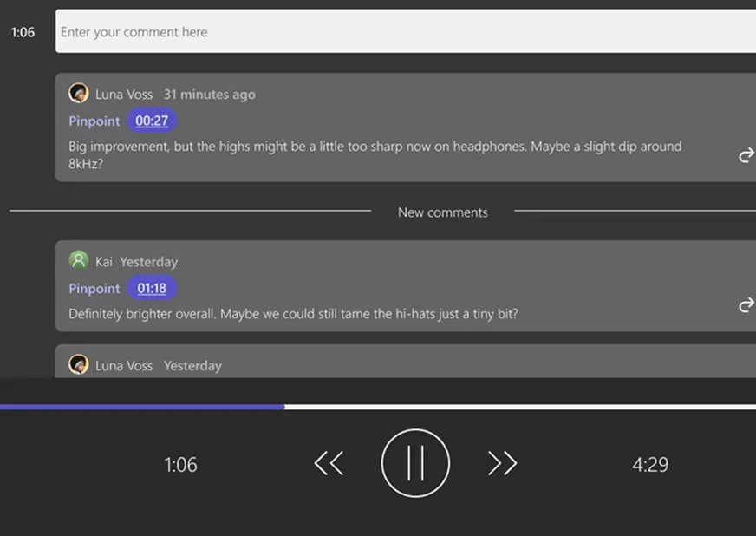Reply to Luna Voss's comment about highs

[745, 155]
